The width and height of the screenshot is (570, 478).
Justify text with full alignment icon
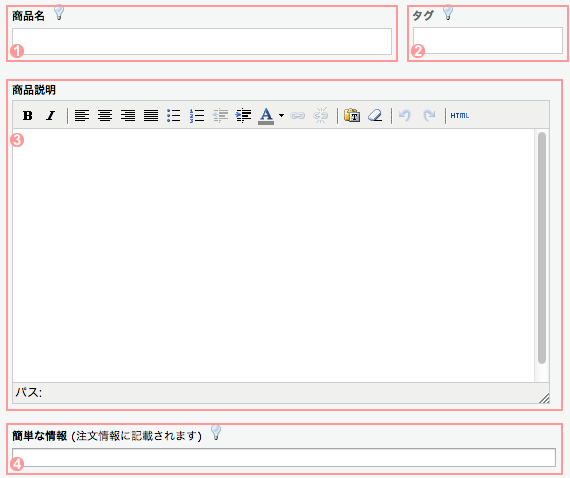point(151,116)
